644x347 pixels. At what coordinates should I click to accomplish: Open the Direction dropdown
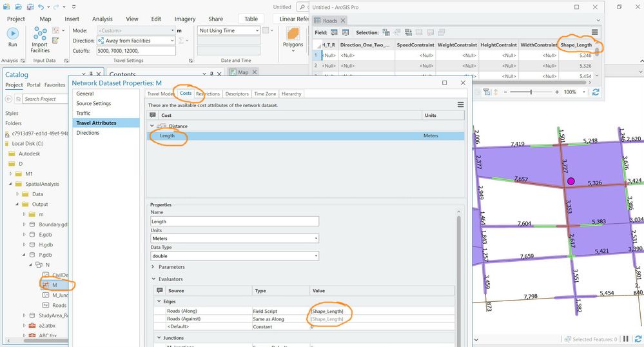tap(135, 41)
